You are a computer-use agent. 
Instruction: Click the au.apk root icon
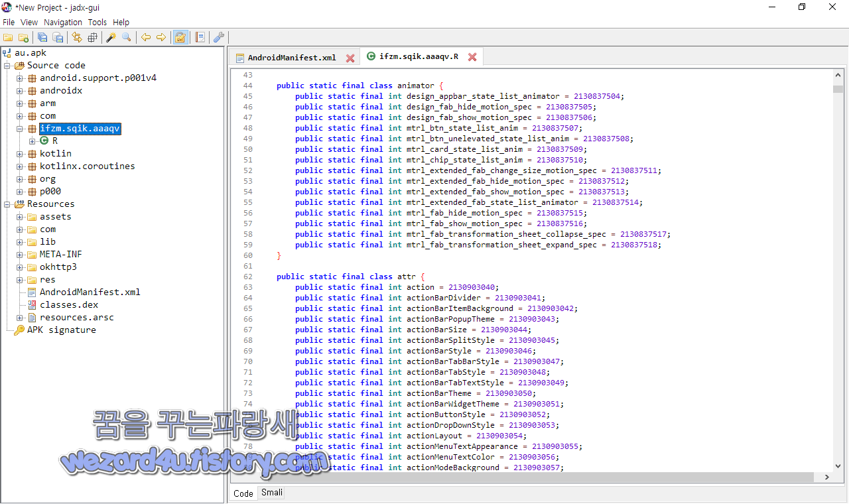click(x=7, y=53)
